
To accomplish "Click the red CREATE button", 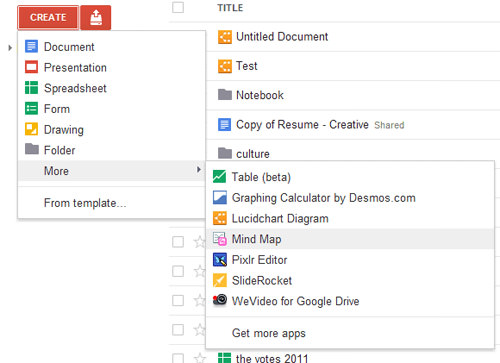I will pyautogui.click(x=48, y=17).
